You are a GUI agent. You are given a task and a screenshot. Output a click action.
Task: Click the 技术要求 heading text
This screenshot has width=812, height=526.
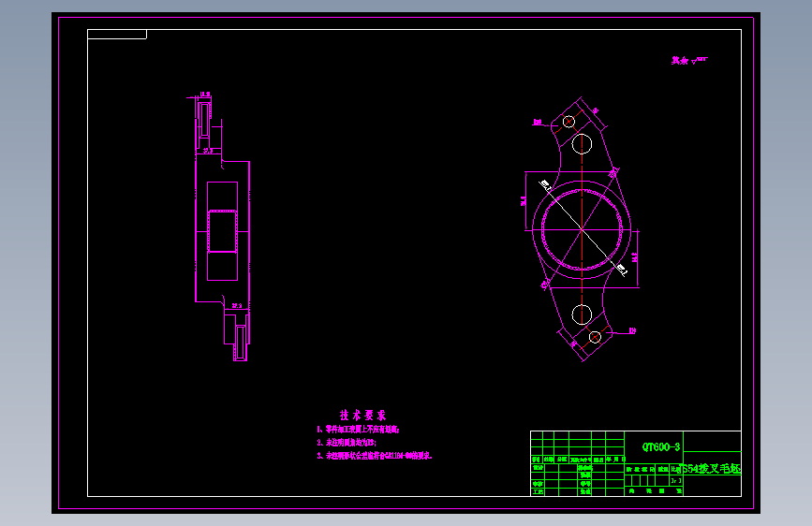tap(363, 416)
